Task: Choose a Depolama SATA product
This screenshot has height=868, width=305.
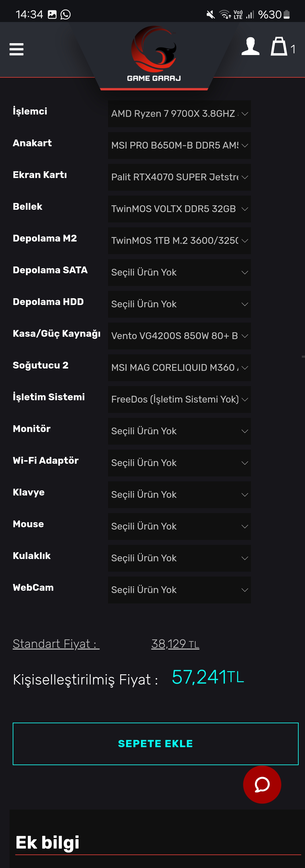Action: click(179, 272)
